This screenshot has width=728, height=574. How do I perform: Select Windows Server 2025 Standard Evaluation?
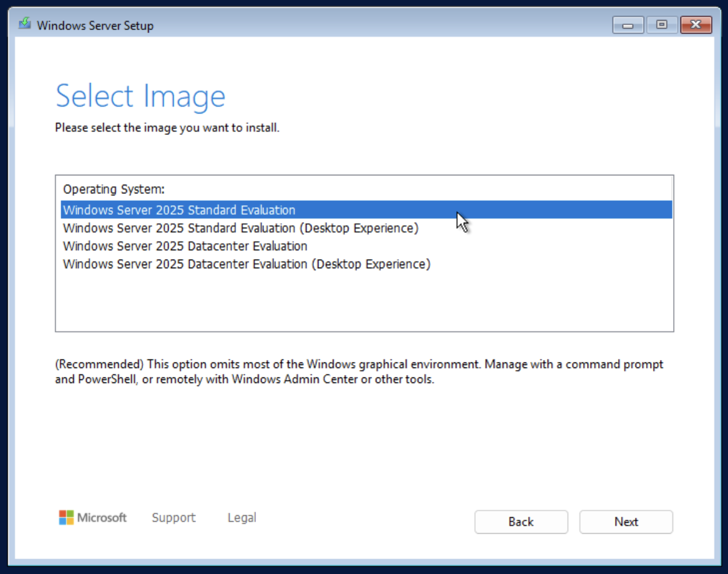point(366,210)
